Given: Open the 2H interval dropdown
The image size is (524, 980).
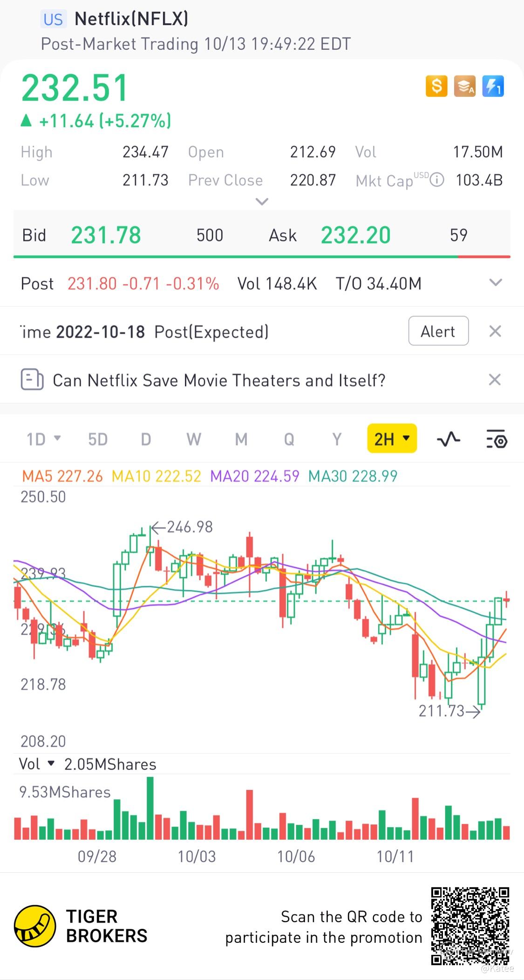Looking at the screenshot, I should coord(392,439).
